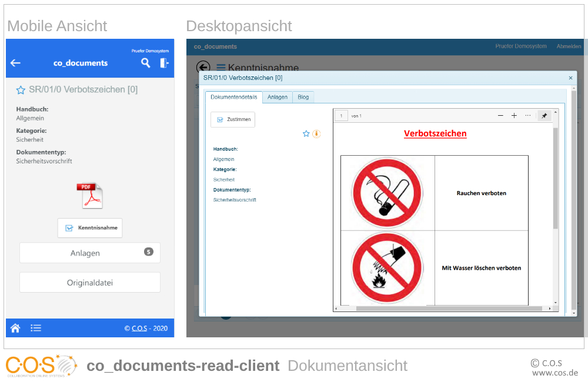Click Abmelden to log out
The height and width of the screenshot is (382, 588).
click(569, 46)
